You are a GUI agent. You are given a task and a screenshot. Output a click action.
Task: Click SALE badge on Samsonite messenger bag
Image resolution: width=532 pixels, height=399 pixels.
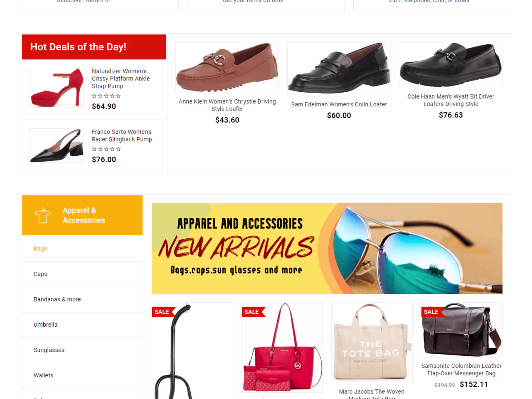click(x=433, y=312)
